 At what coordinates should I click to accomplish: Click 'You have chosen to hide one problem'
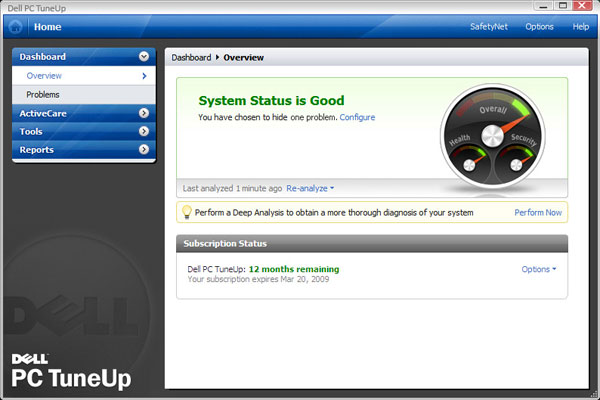[268, 117]
